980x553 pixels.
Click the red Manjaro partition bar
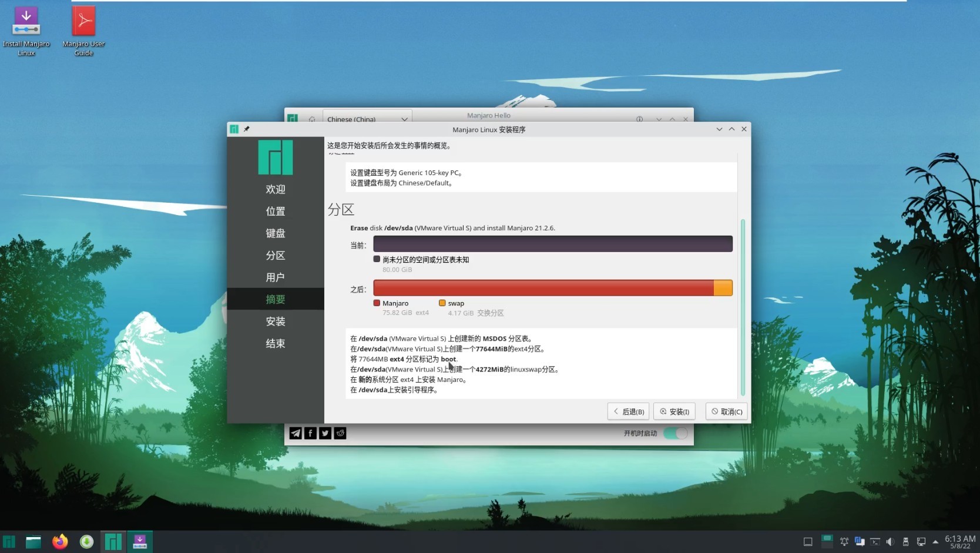point(543,288)
